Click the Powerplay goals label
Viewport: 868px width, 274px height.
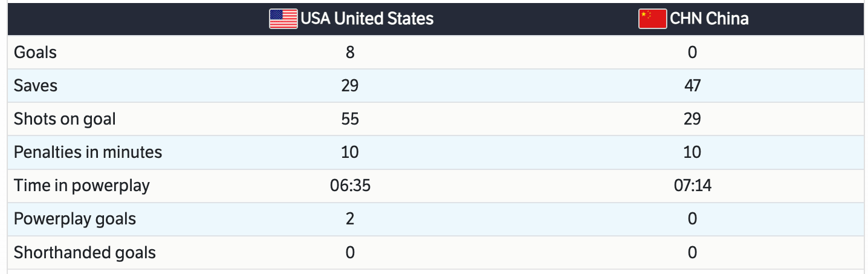pos(75,218)
